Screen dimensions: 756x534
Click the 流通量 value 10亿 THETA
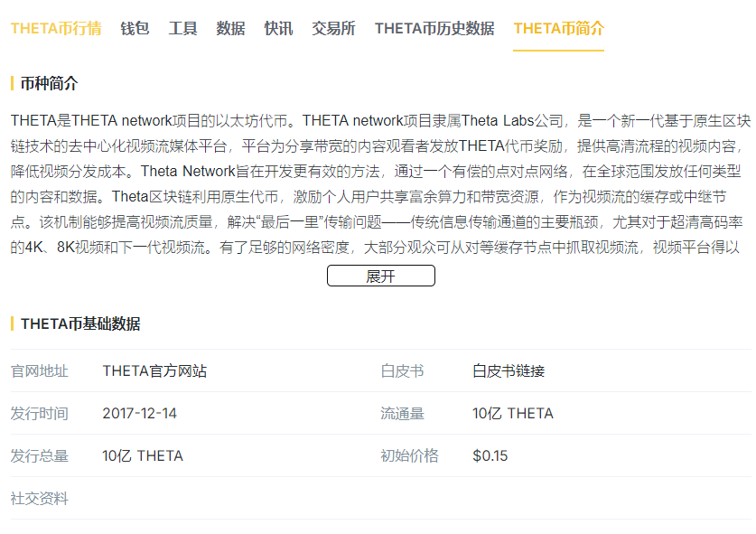coord(513,413)
